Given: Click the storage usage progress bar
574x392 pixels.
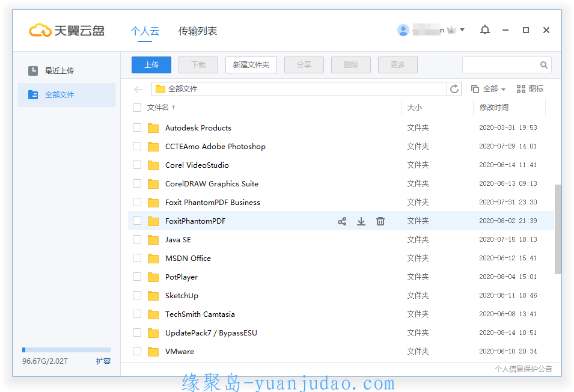Looking at the screenshot, I should [66, 350].
